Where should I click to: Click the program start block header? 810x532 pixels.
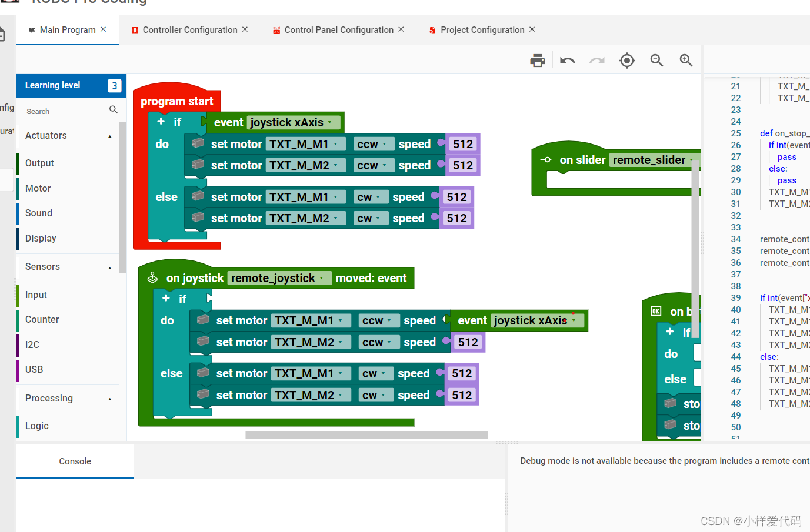[x=176, y=101]
